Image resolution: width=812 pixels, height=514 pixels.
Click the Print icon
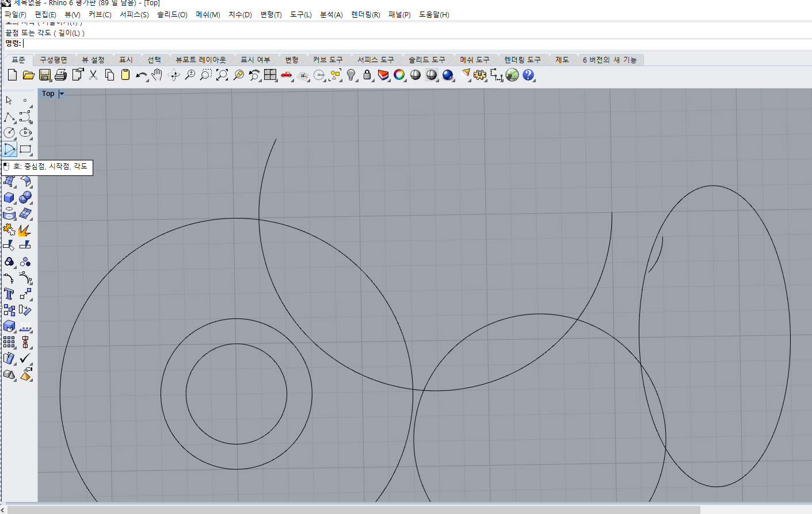tap(60, 75)
